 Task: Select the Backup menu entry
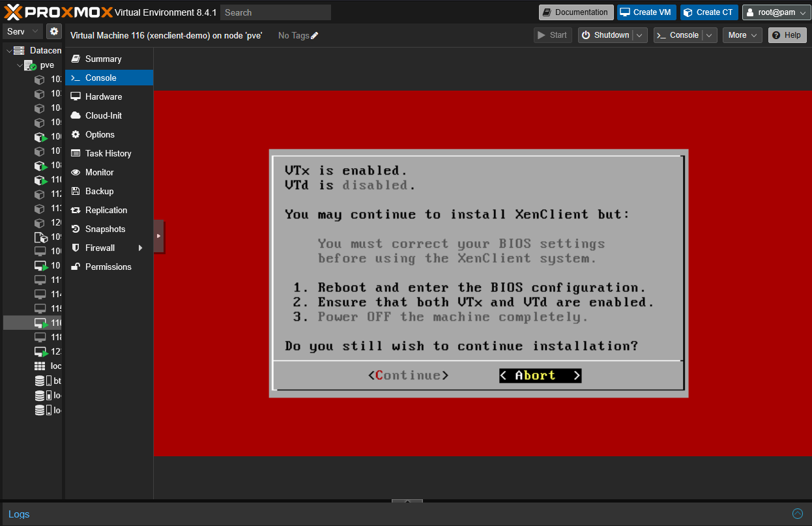pyautogui.click(x=99, y=191)
